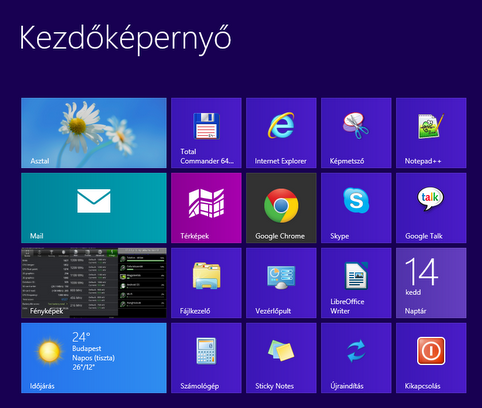This screenshot has width=482, height=408.
Task: Open Skype tile
Action: pos(356,208)
